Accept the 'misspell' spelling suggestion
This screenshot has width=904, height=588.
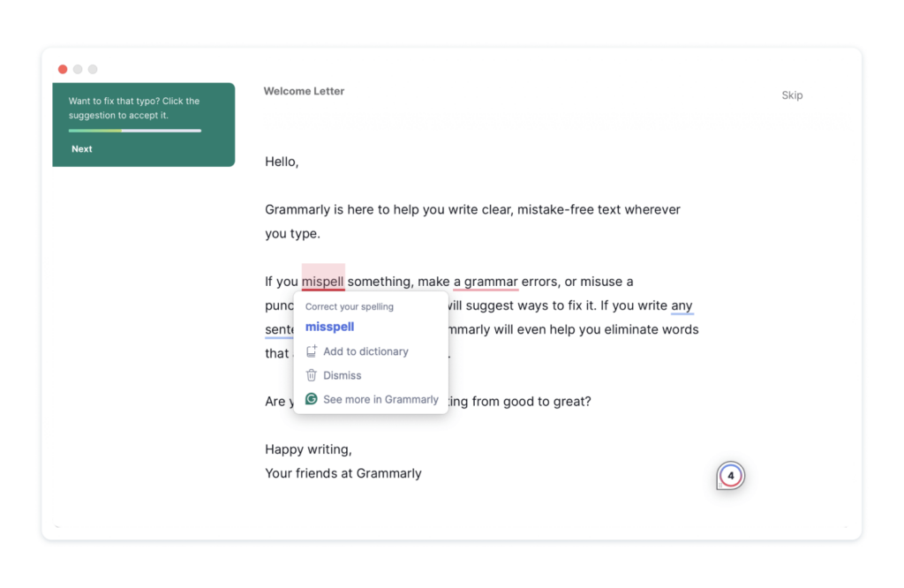(x=329, y=327)
